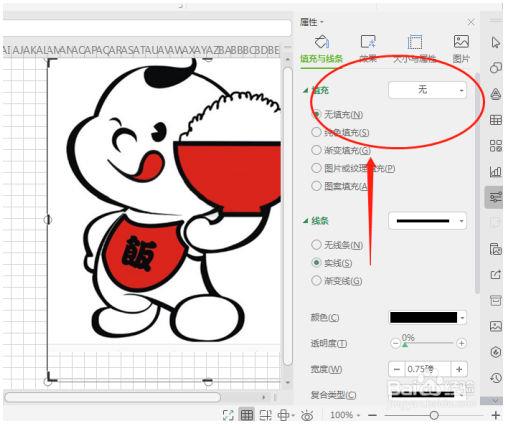Screen dimensions: 506x424
Task: Collapse the 填充 section triangle
Action: click(x=305, y=90)
